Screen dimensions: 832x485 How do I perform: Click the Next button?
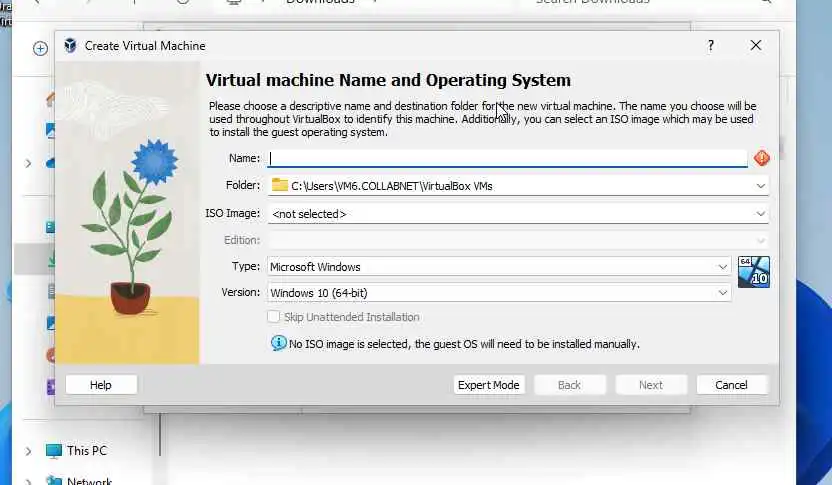651,385
